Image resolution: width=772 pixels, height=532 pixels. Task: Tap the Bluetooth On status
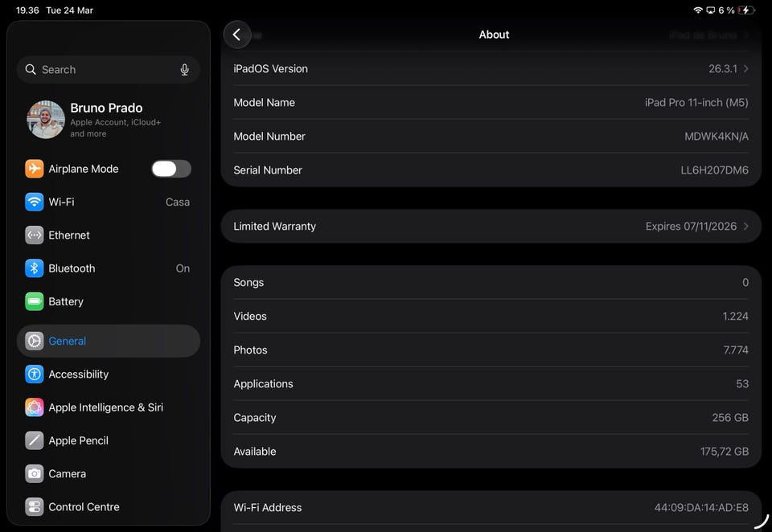pyautogui.click(x=183, y=268)
